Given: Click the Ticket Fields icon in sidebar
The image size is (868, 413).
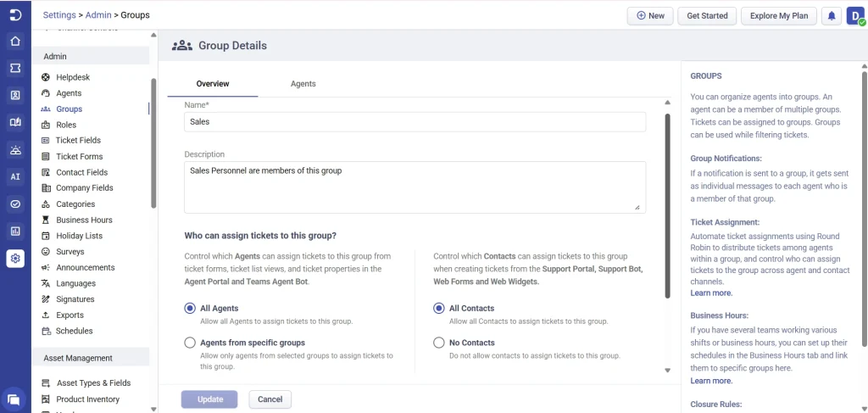Looking at the screenshot, I should (x=46, y=141).
